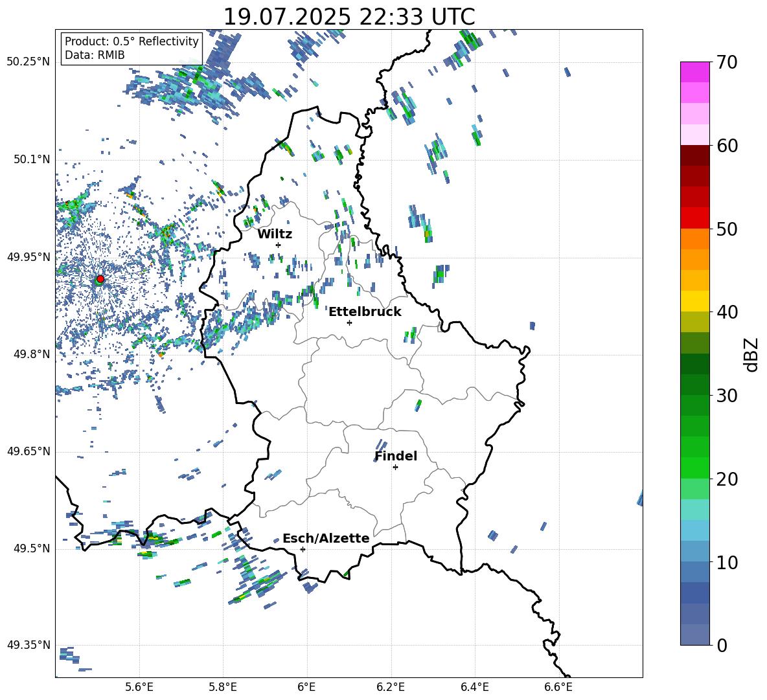This screenshot has width=767, height=700.
Task: Click the 50.25°N latitude label
Action: pos(29,62)
